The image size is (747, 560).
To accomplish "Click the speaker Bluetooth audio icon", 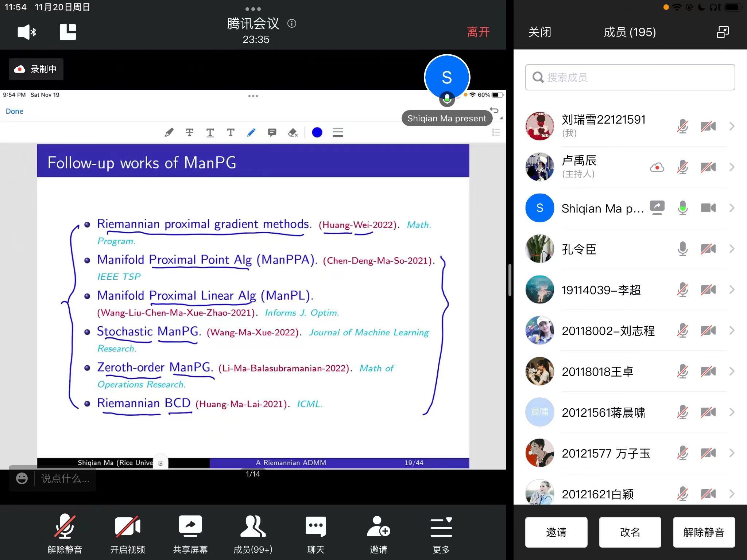I will [x=27, y=32].
